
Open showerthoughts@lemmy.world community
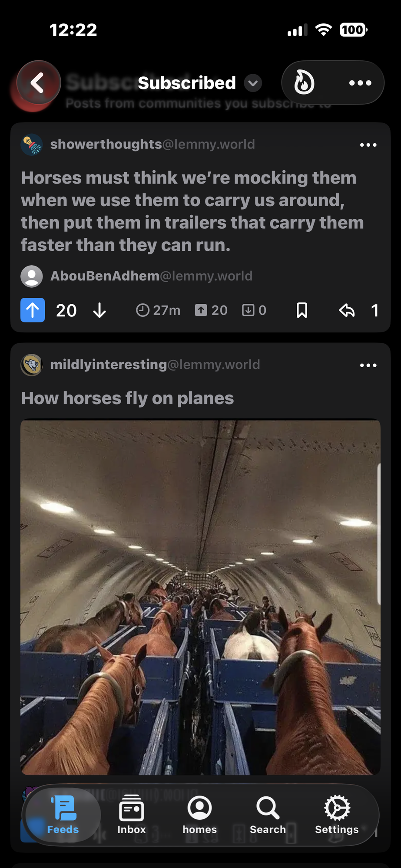click(x=152, y=144)
